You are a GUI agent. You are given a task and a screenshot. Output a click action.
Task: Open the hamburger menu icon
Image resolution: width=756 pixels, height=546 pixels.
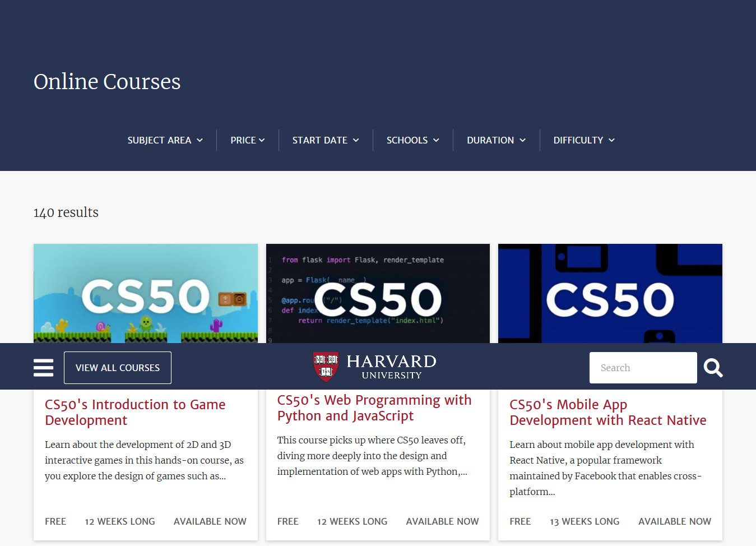44,368
